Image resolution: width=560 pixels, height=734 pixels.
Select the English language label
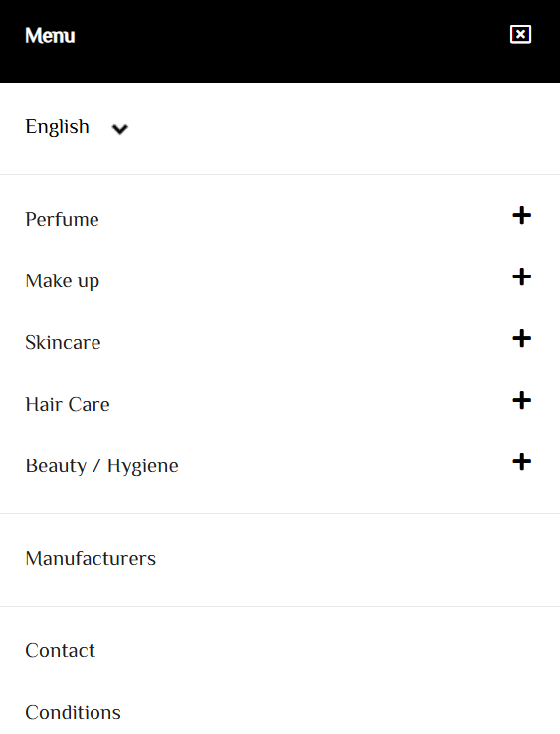57,127
